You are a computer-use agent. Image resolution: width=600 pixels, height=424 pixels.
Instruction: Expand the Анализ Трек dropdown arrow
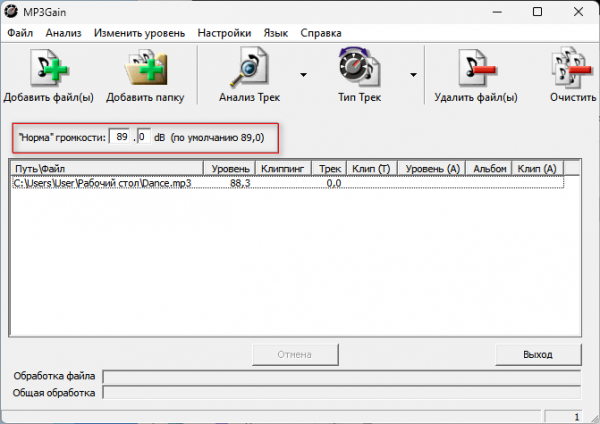[x=303, y=75]
